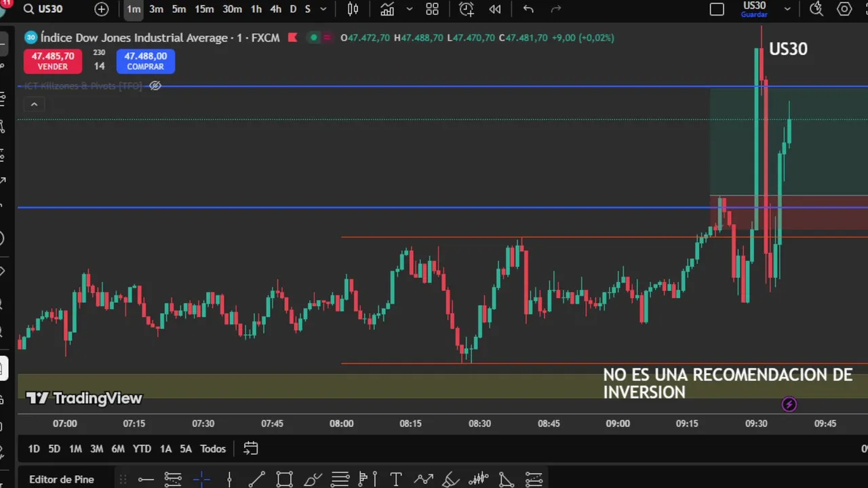Open symbol search showing US30
868x488 pixels.
(x=43, y=9)
